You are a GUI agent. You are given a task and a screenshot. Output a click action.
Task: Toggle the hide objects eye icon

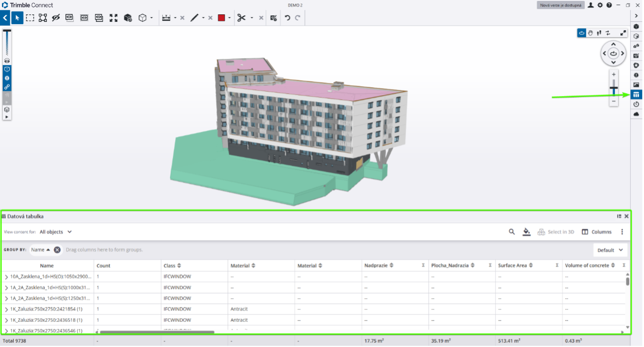56,18
